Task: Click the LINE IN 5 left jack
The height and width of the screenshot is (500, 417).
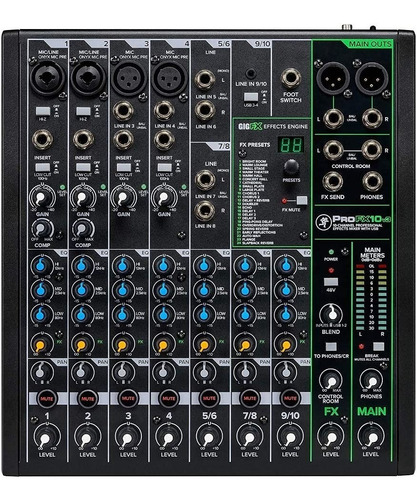Action: 205,80
